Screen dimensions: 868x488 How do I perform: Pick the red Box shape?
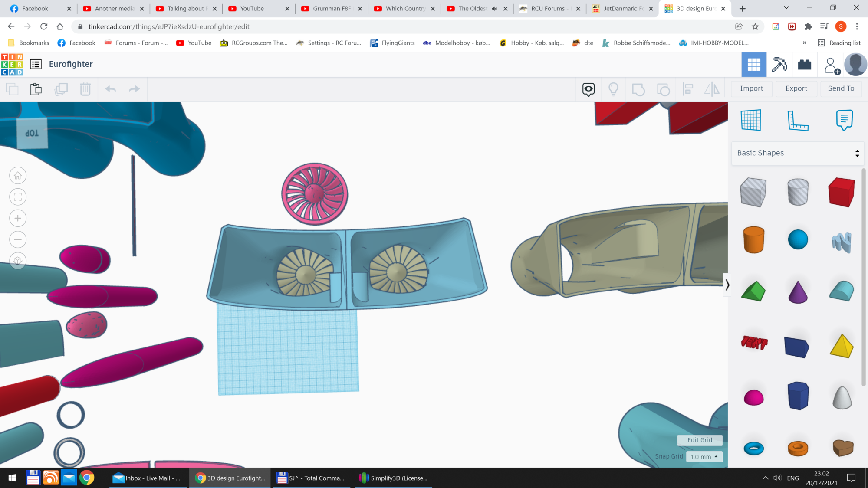tap(841, 192)
